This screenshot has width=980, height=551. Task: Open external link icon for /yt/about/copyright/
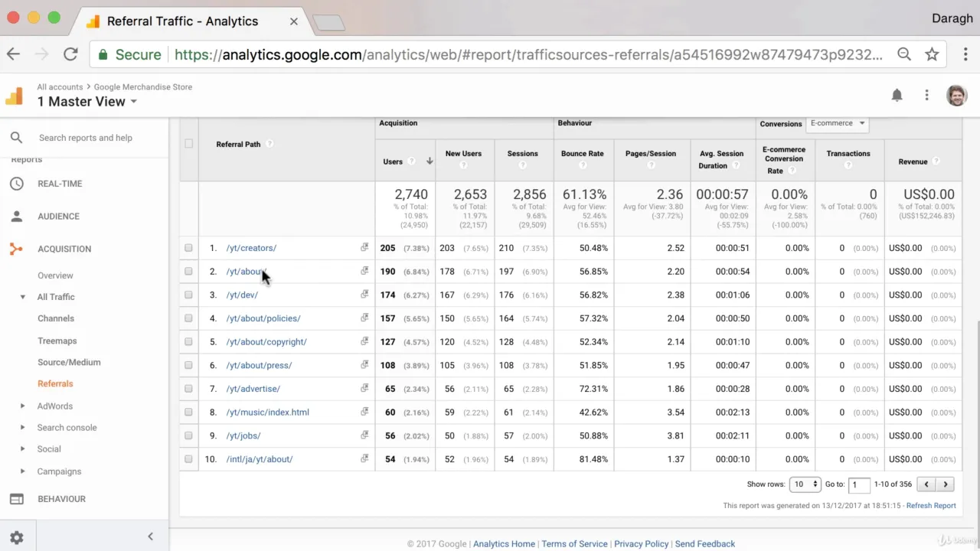click(364, 341)
